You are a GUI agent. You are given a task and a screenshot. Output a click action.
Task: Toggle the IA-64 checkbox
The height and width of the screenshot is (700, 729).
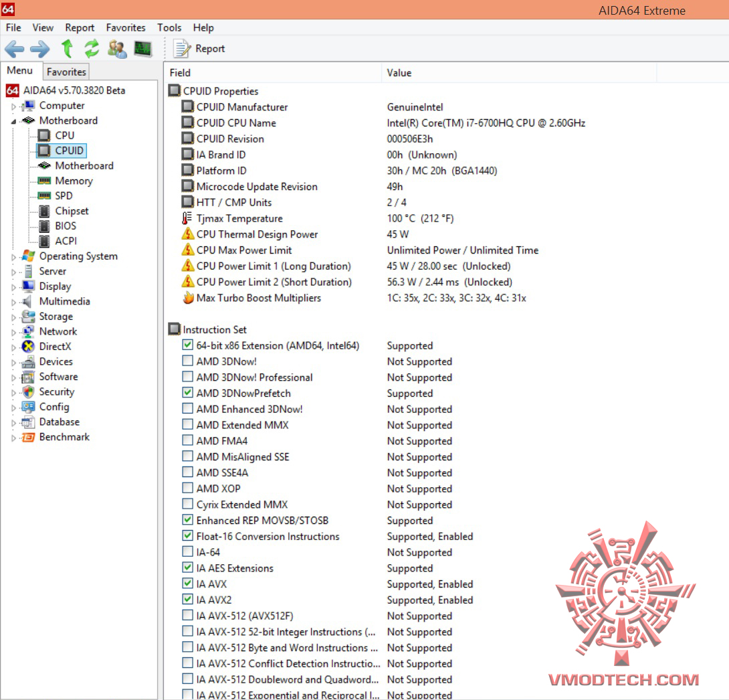click(187, 551)
